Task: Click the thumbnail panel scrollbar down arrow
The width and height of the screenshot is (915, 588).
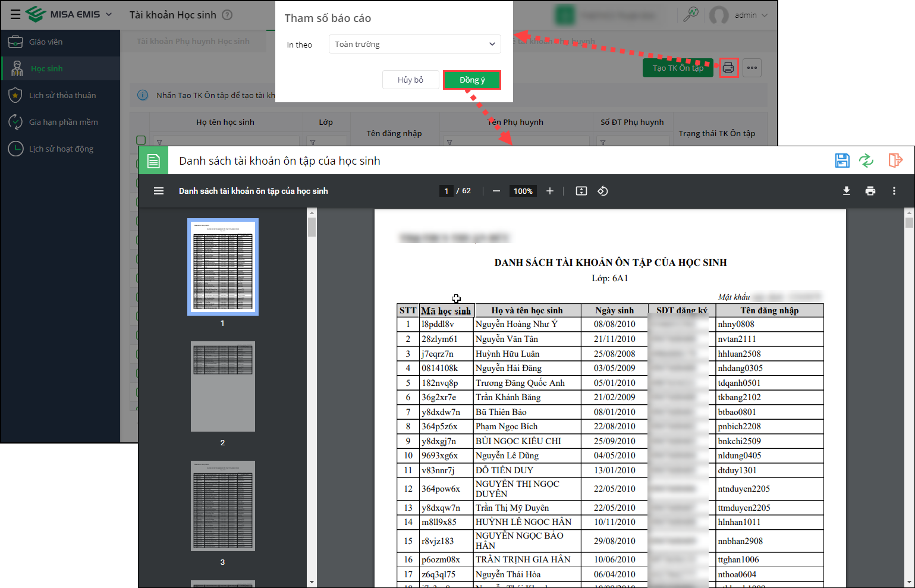Action: pyautogui.click(x=312, y=582)
